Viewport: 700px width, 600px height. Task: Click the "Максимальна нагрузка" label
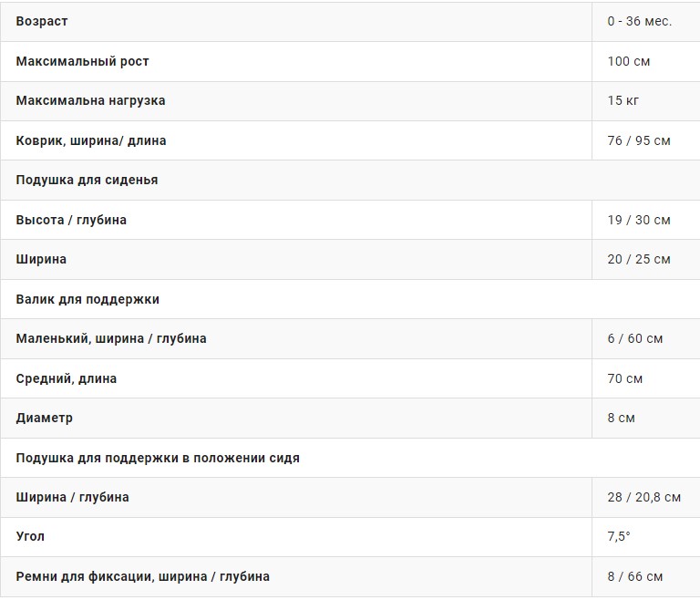click(x=90, y=100)
